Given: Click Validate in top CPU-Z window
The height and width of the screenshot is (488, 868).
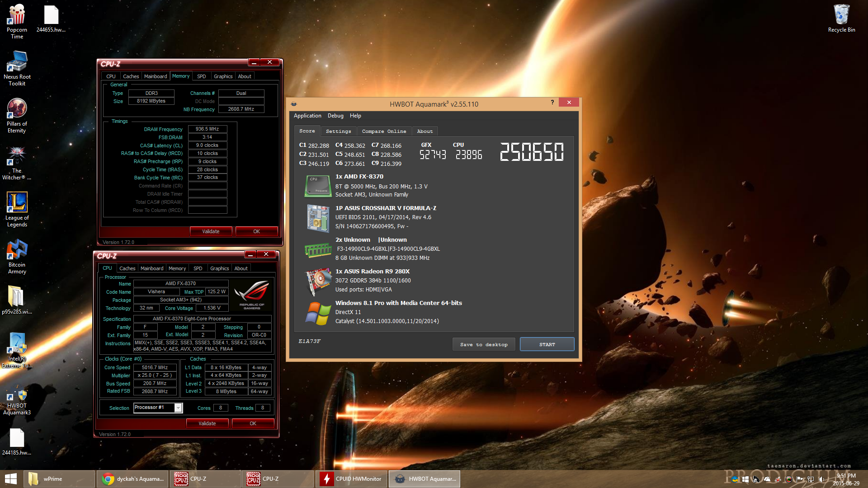Looking at the screenshot, I should 211,231.
